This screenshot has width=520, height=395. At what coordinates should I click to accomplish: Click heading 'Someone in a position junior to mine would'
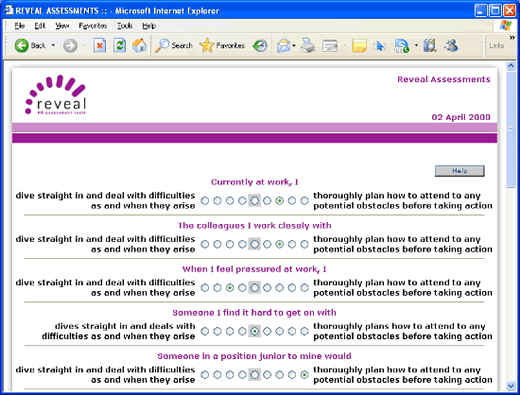254,356
